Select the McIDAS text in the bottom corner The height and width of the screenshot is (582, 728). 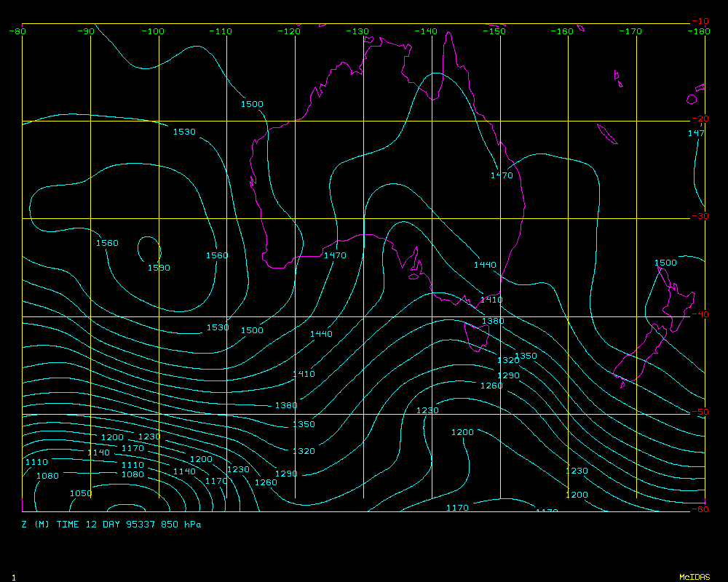[694, 577]
